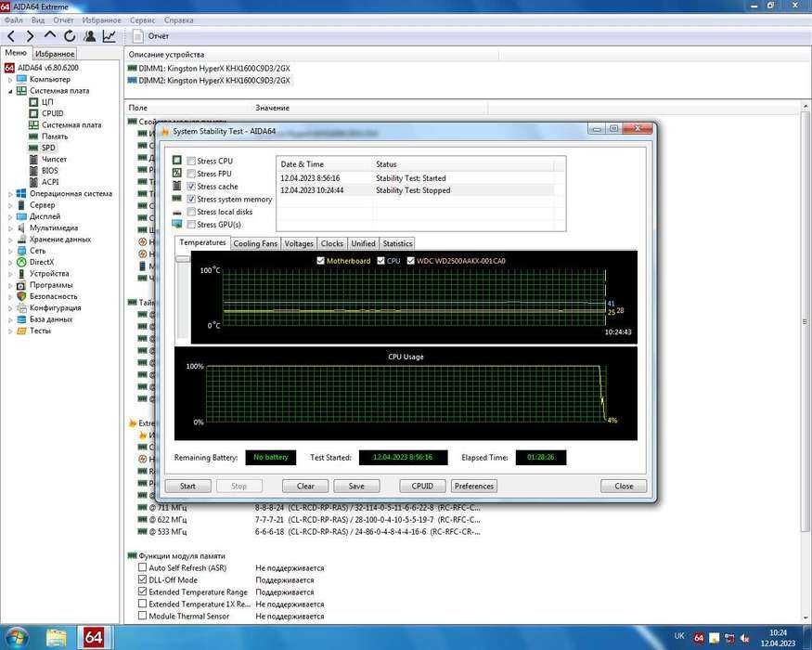Viewport: 812px width, 650px height.
Task: Open the Preferences button
Action: [x=474, y=487]
